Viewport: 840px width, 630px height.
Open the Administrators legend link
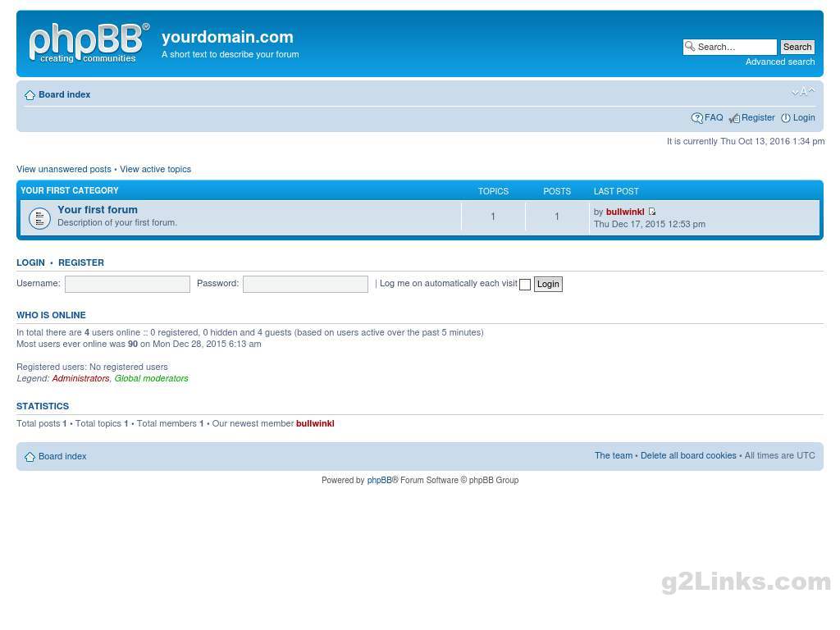pyautogui.click(x=81, y=378)
